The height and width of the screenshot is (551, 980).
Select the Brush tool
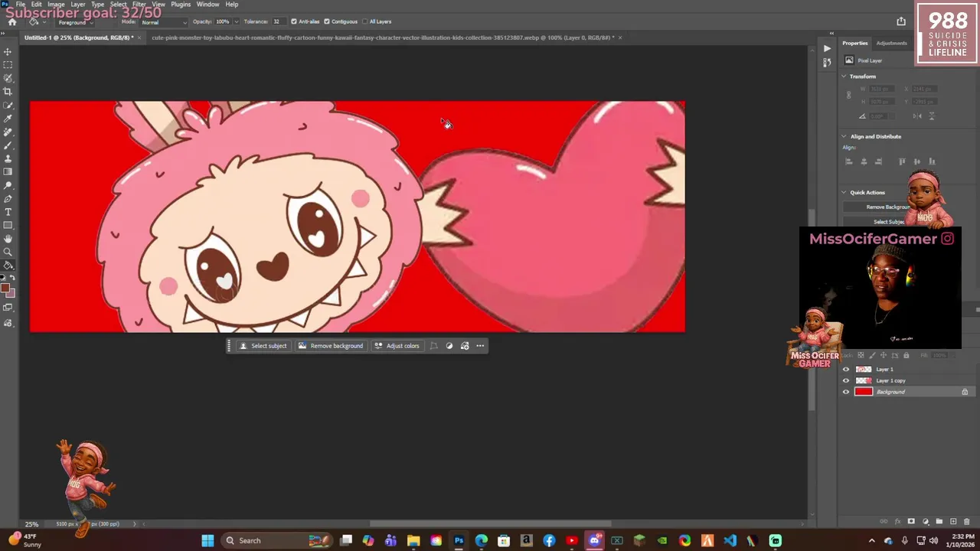click(x=8, y=145)
